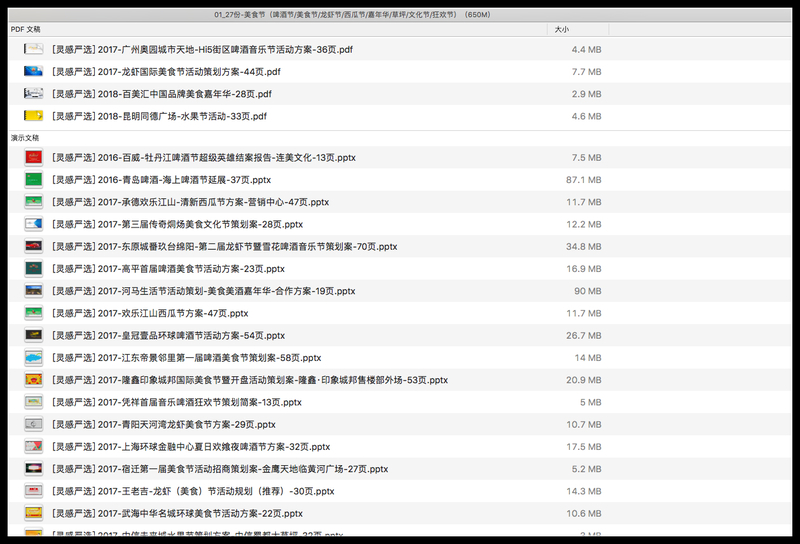
Task: Click the 87.1 MB size value
Action: pos(583,180)
